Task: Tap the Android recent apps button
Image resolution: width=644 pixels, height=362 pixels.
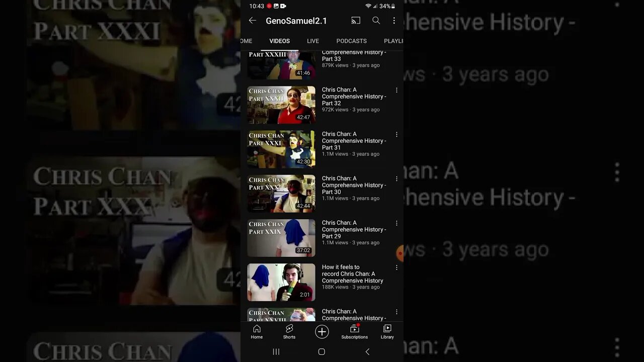Action: coord(276,352)
